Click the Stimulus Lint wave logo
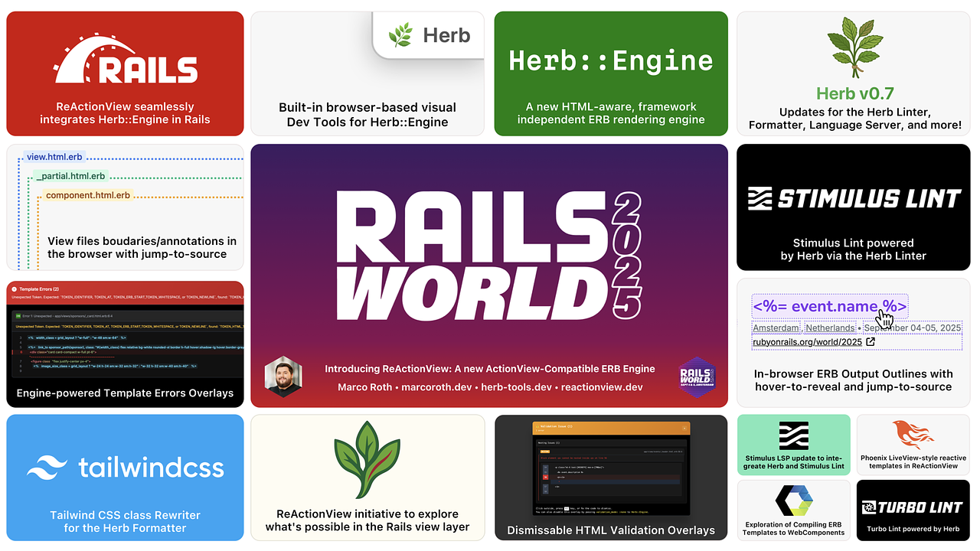This screenshot has height=551, width=980. 759,199
